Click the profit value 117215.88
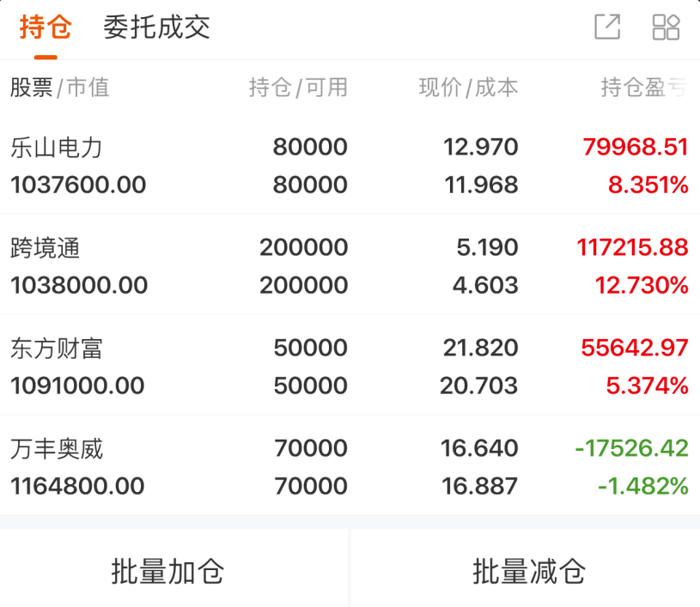The height and width of the screenshot is (607, 700). tap(632, 247)
